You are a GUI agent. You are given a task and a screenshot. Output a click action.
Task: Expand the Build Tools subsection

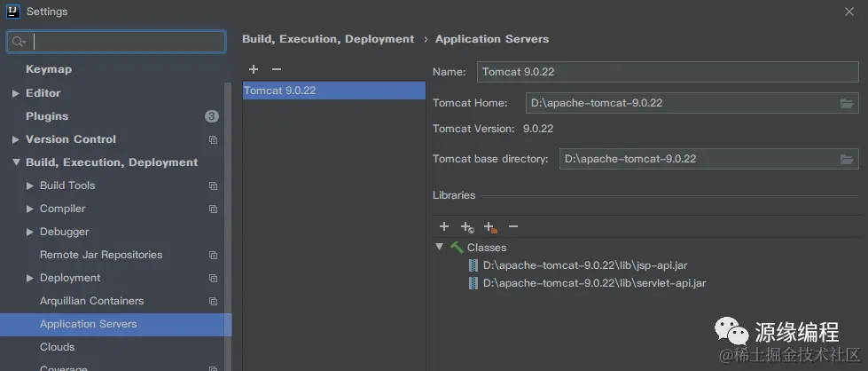(30, 185)
